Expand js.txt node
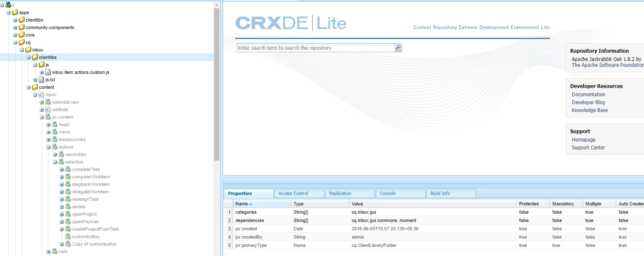The height and width of the screenshot is (256, 644). tap(35, 80)
